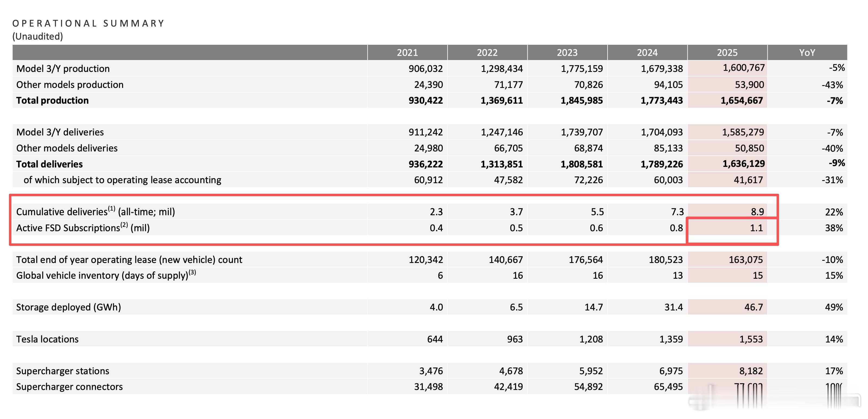Click the YoY column header
868x419 pixels.
pyautogui.click(x=807, y=53)
